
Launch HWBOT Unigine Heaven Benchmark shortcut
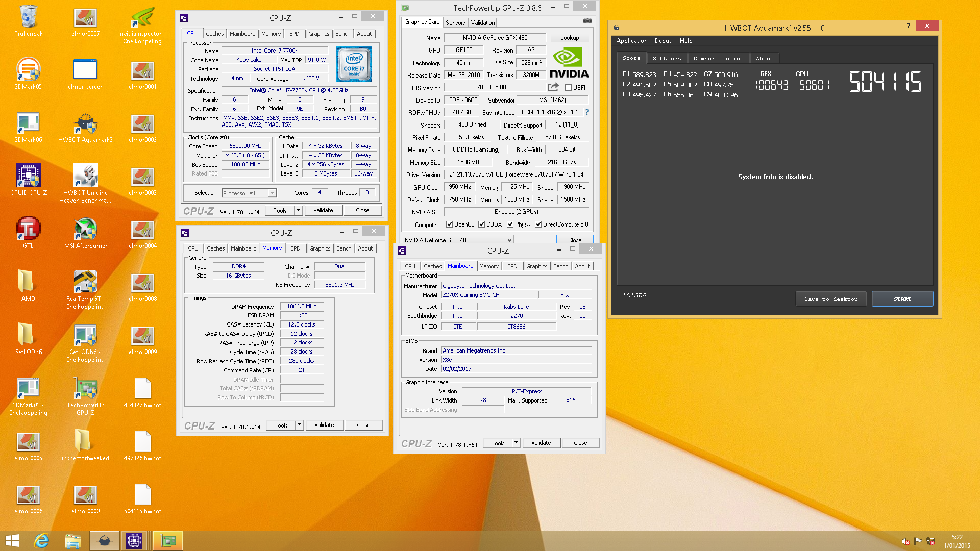[85, 184]
